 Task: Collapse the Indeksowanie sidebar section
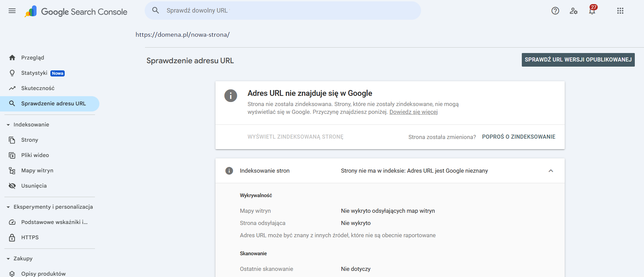pos(8,125)
